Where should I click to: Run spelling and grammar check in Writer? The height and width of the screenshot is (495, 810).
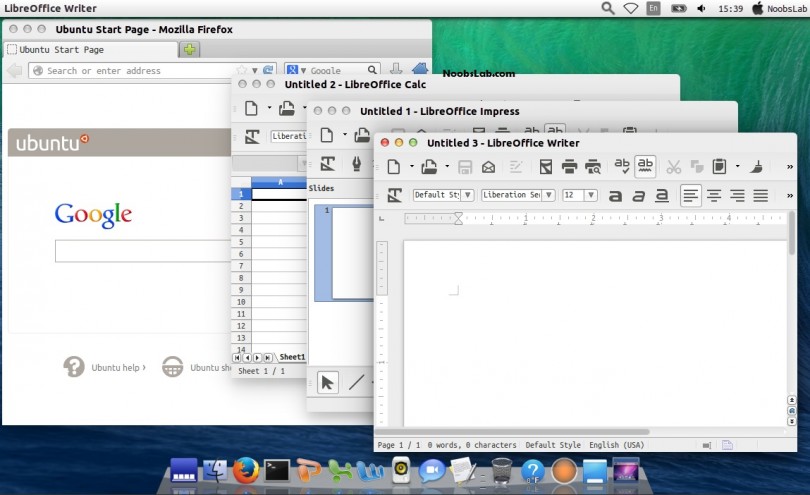621,166
